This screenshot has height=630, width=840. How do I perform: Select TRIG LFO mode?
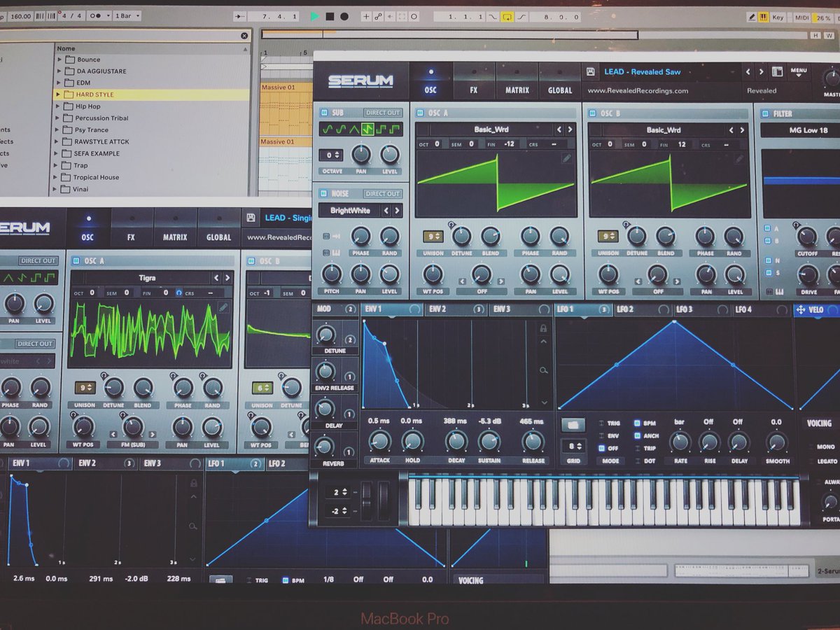point(602,423)
